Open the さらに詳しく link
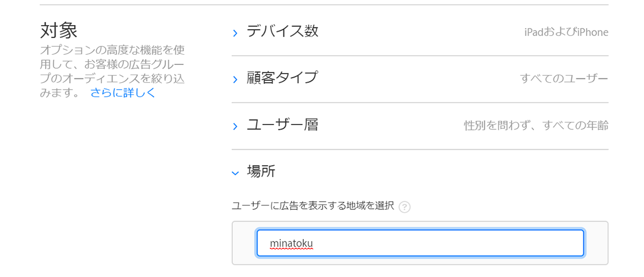This screenshot has width=644, height=277. (123, 92)
